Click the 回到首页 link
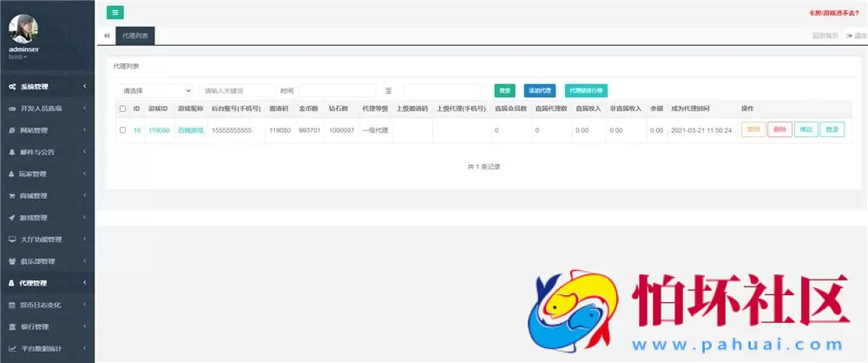 click(825, 36)
